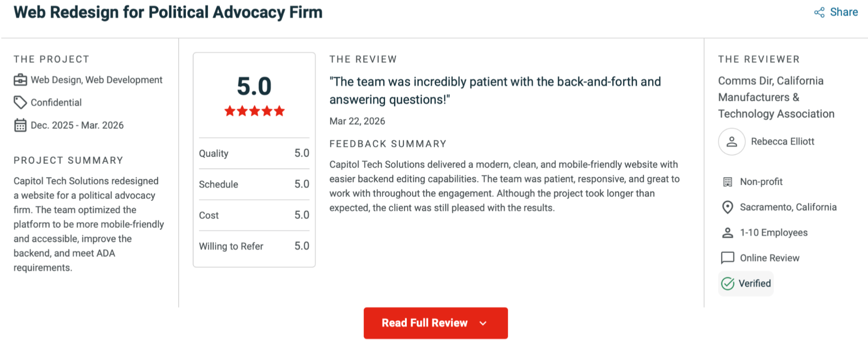Click the Online Review speech bubble icon

(727, 258)
